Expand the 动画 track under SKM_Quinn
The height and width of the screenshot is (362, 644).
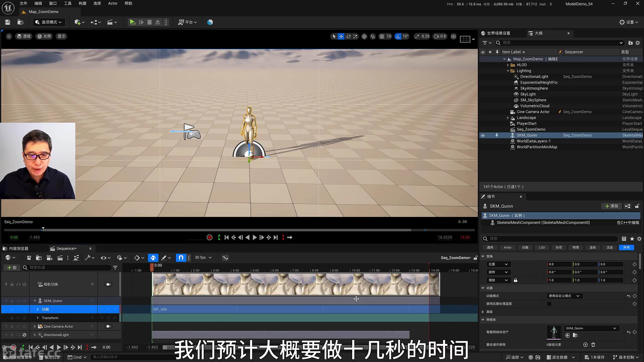38,309
